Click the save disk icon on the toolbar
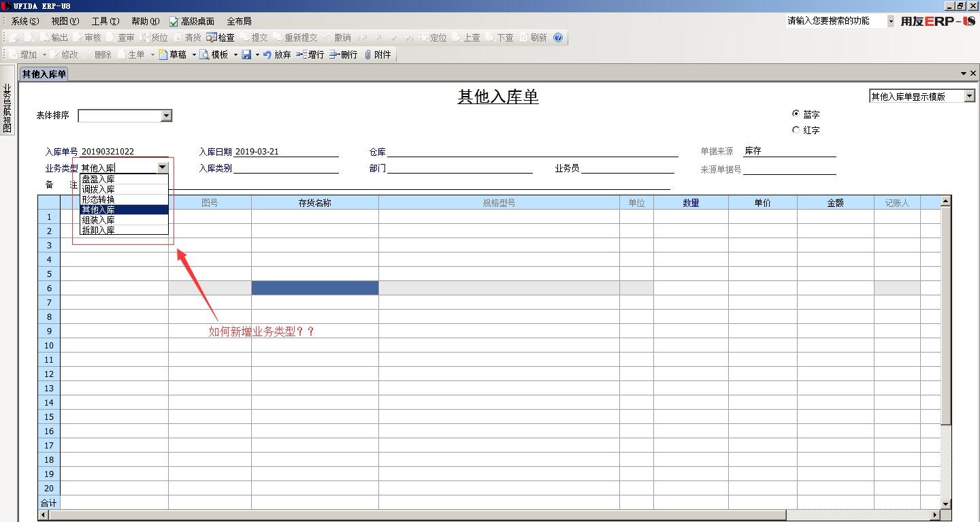 click(x=246, y=54)
